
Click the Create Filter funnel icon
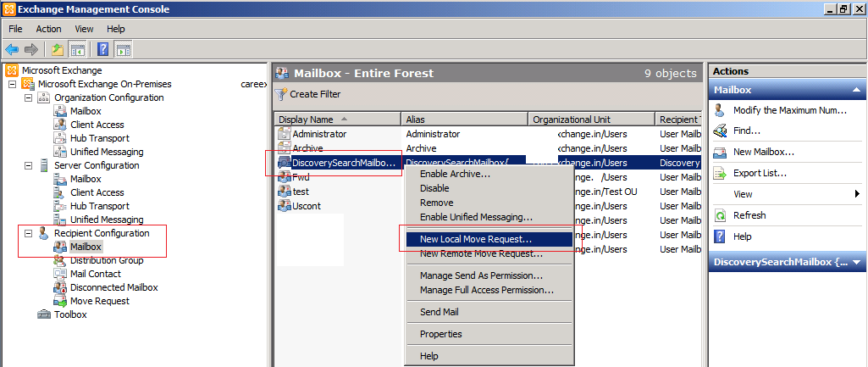(281, 94)
